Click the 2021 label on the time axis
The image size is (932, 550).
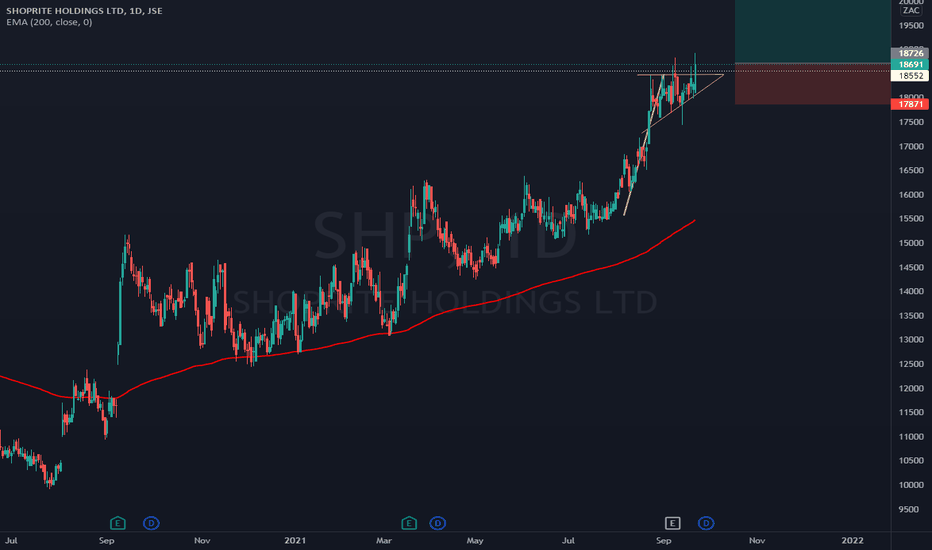[x=295, y=540]
